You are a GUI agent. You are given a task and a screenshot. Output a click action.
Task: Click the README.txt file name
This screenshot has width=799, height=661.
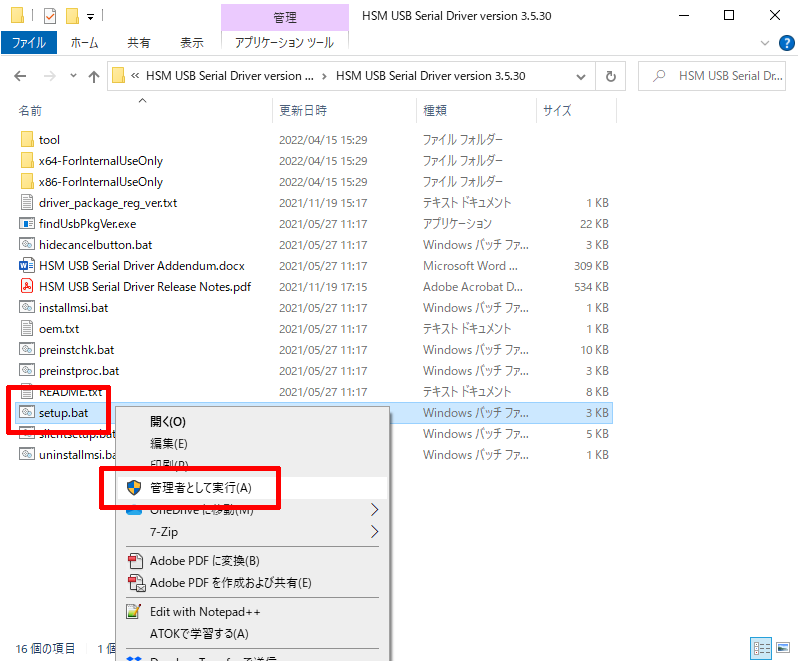70,391
